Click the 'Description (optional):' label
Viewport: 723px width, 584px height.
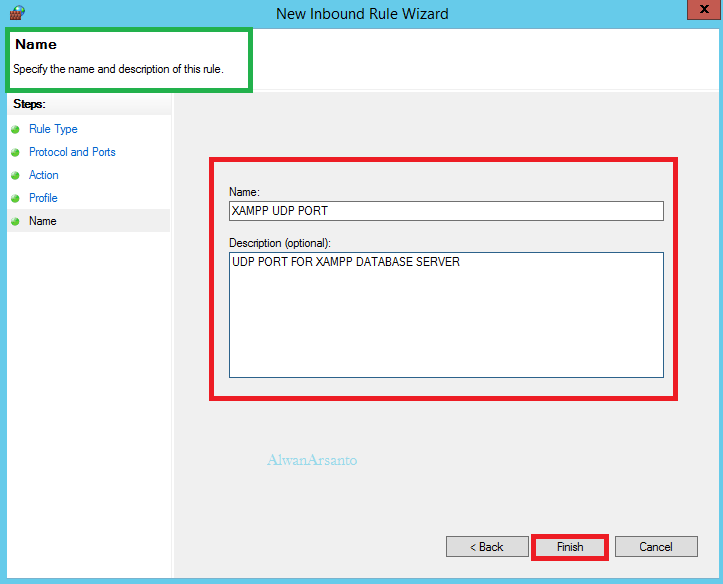(x=280, y=243)
